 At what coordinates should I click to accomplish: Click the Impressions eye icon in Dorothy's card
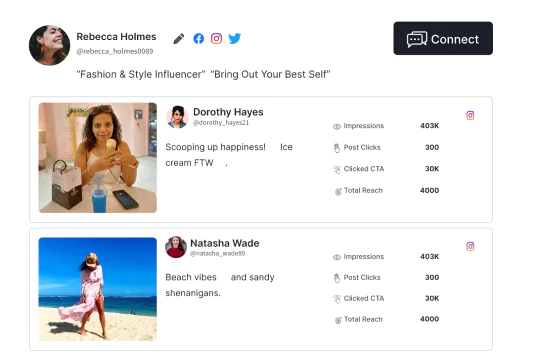(337, 127)
